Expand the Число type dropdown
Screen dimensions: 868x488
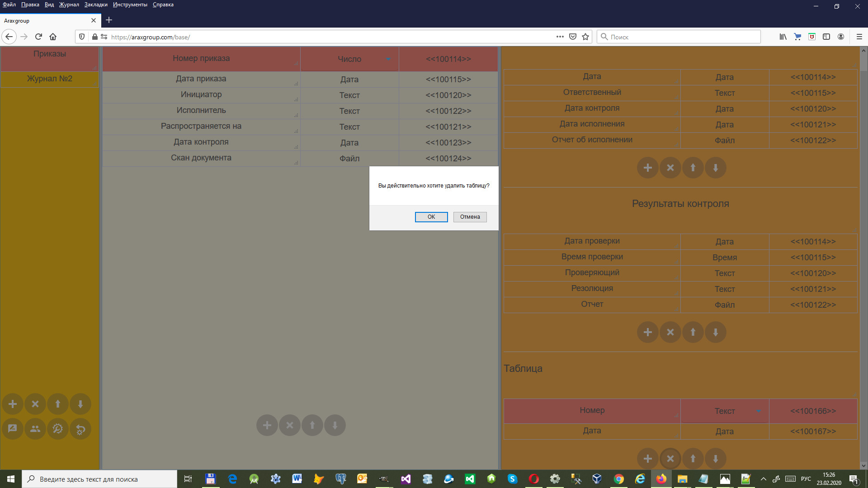pos(388,59)
